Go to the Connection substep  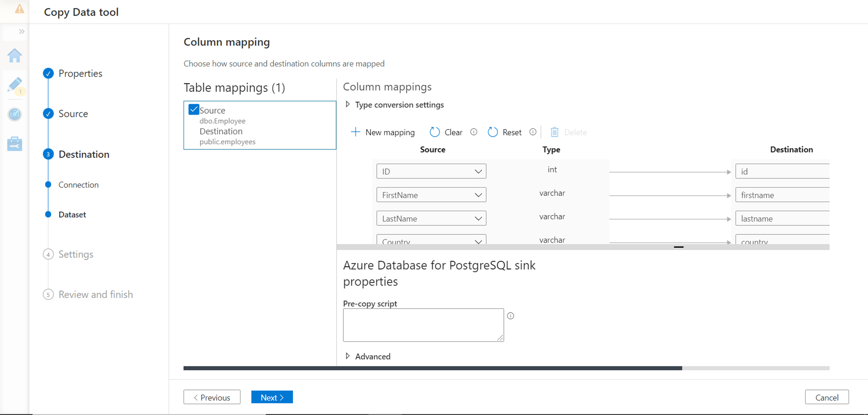79,185
